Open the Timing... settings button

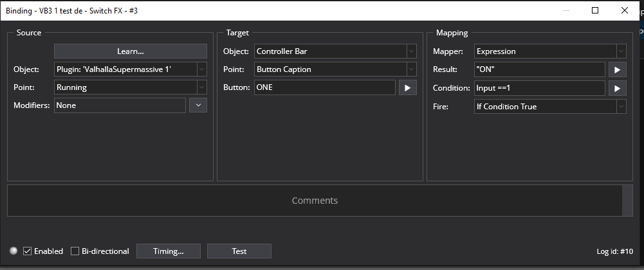coord(168,251)
